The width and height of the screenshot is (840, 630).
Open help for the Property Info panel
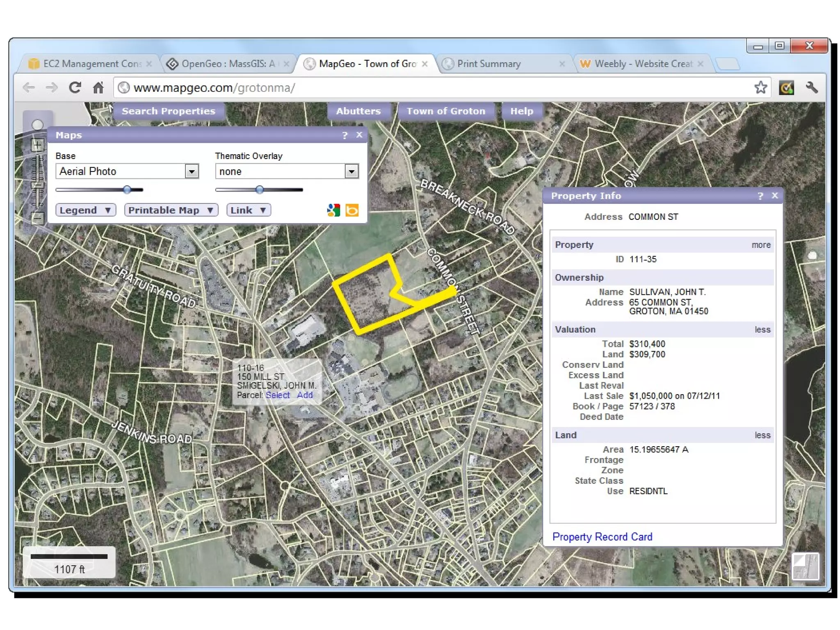tap(760, 196)
